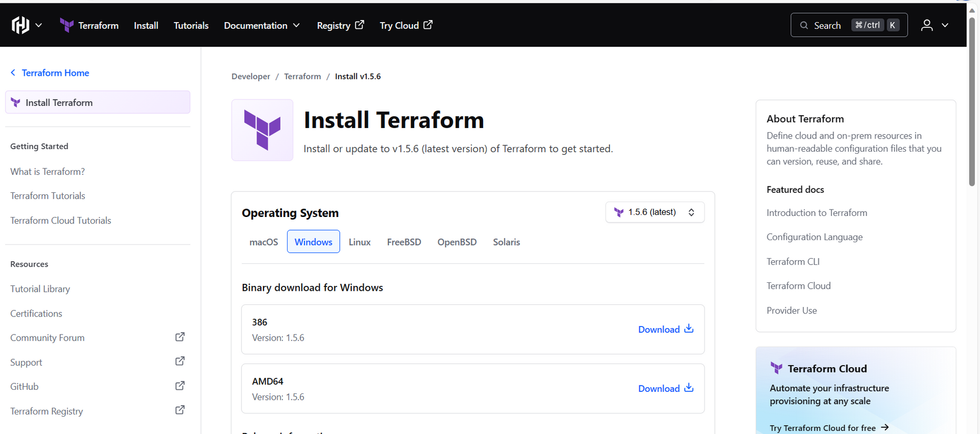This screenshot has width=980, height=434.
Task: Click Terraform icon in version selector
Action: coord(619,212)
